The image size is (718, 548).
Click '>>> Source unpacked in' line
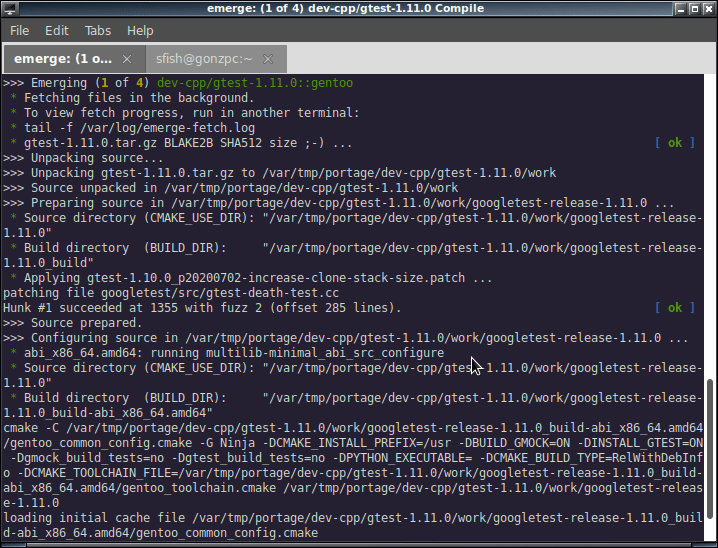coord(230,188)
